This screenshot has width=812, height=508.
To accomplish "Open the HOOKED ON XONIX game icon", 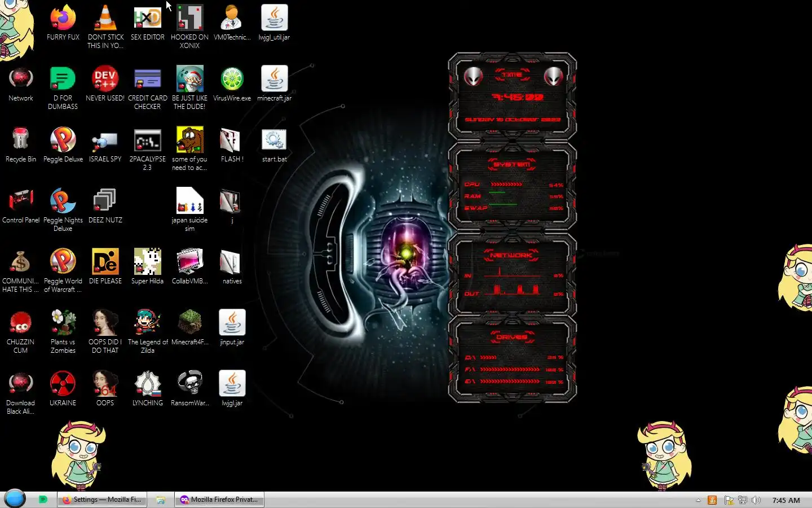I will pos(189,18).
